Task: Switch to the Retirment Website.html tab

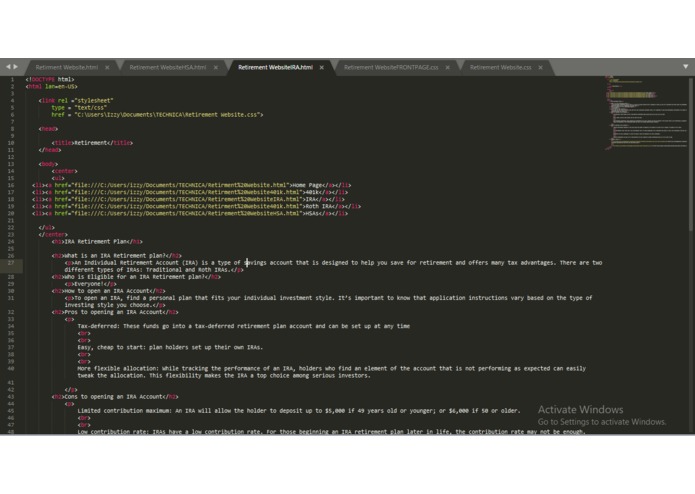Action: (66, 67)
